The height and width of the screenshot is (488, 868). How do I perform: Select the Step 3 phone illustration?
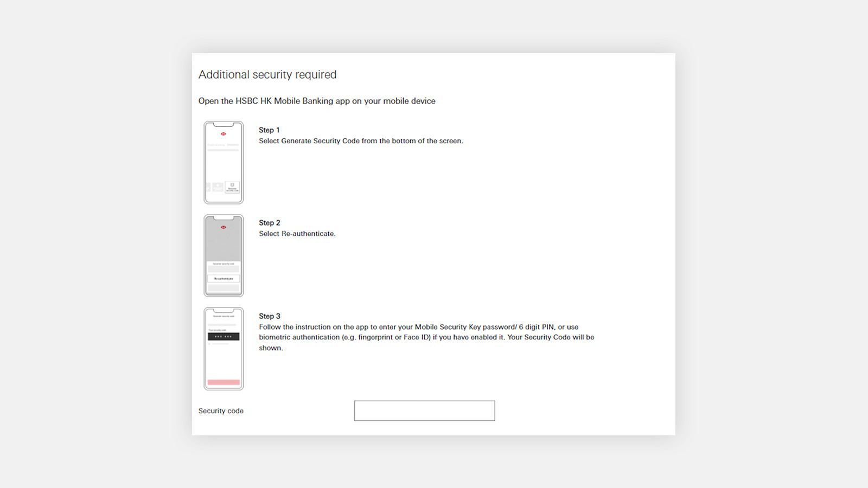(224, 349)
